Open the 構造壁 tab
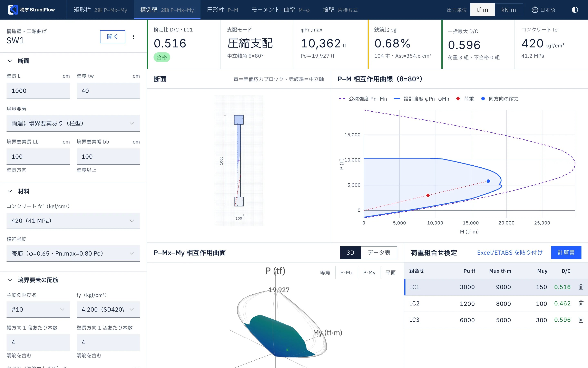Image resolution: width=588 pixels, height=368 pixels. coord(167,10)
